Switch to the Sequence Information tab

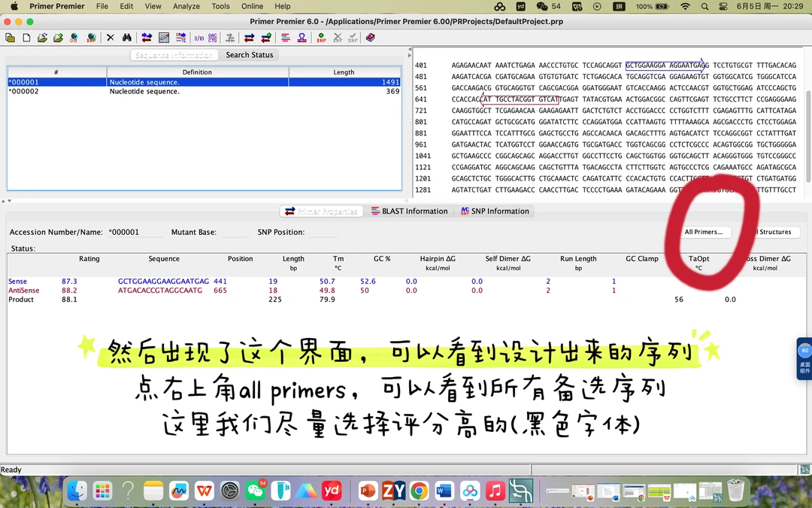(x=174, y=55)
